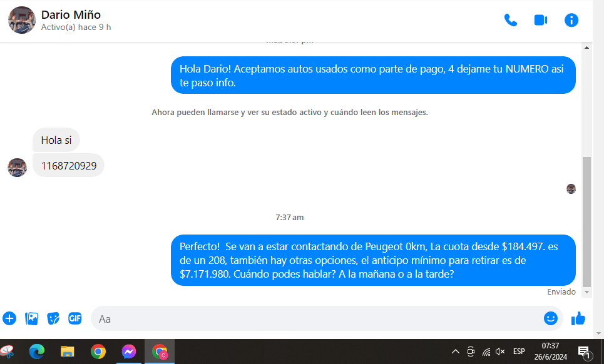Viewport: 604px width, 364px height.
Task: Click the outer page scrollbar down arrow
Action: (598, 333)
